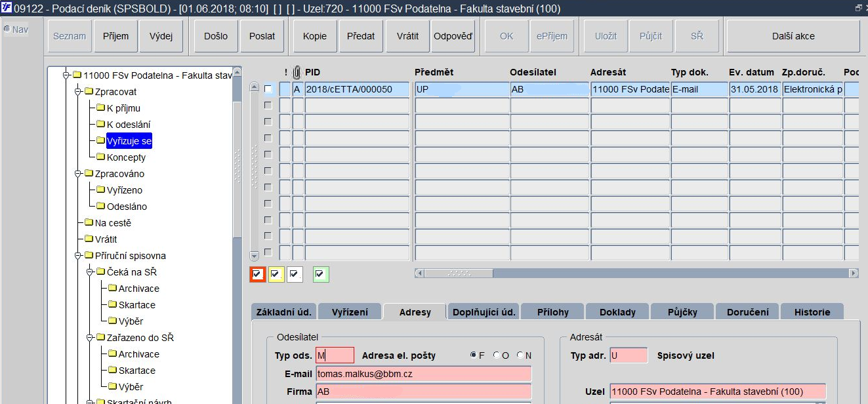Viewport: 868px width, 404px height.
Task: Open the Historie tab
Action: (812, 312)
